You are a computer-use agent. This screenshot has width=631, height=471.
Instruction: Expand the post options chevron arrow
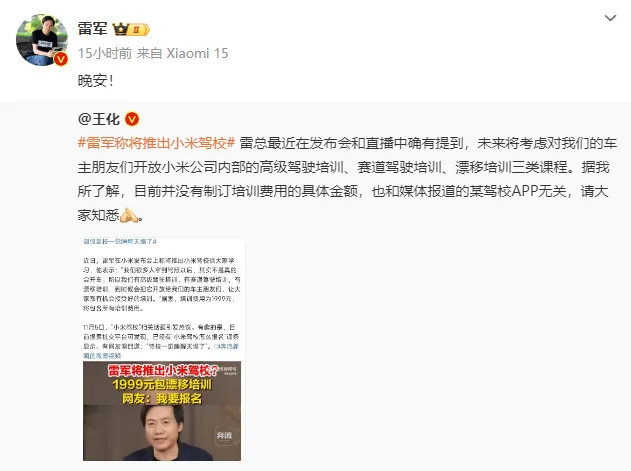[610, 18]
